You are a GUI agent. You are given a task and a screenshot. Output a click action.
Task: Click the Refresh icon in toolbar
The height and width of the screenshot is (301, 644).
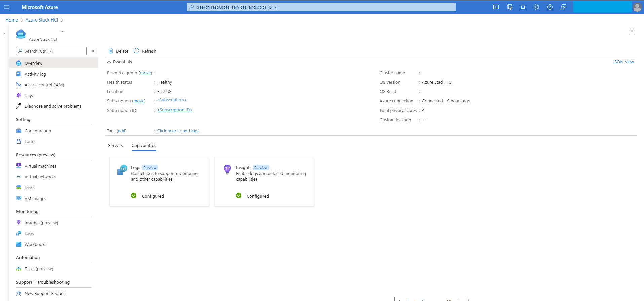136,51
